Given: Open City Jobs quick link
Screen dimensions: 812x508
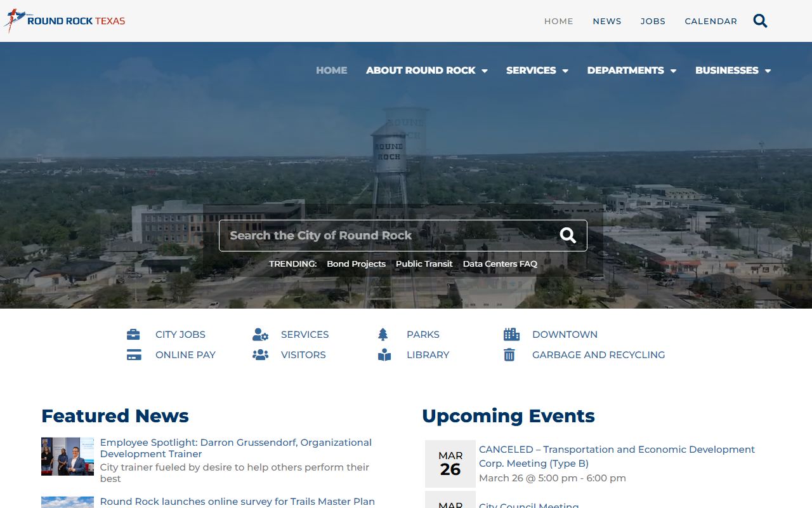Looking at the screenshot, I should coord(180,335).
